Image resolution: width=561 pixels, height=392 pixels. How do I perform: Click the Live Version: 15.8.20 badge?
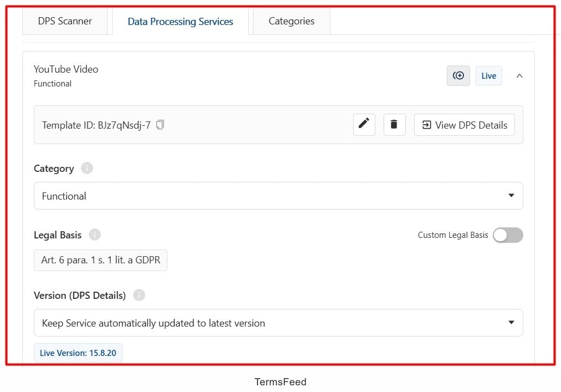click(78, 353)
